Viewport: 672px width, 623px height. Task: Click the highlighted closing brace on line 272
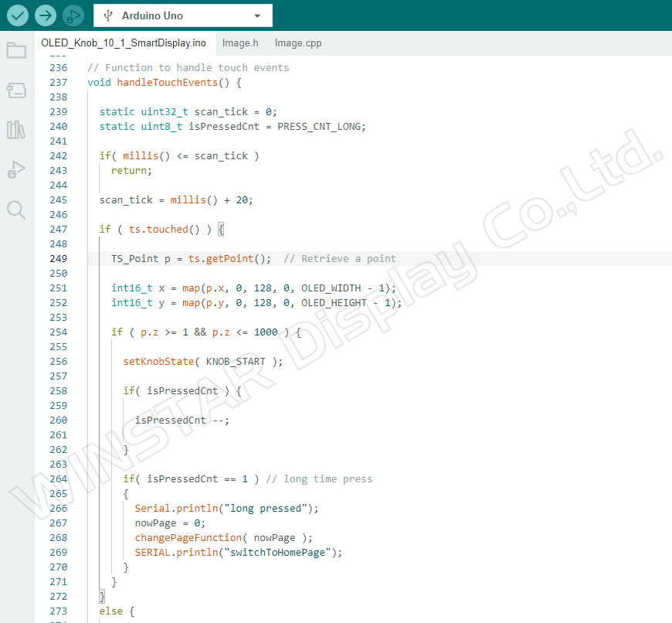[x=102, y=597]
